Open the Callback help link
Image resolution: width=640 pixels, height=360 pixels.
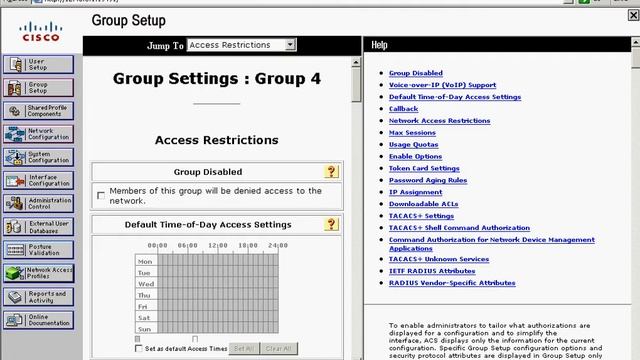point(403,109)
